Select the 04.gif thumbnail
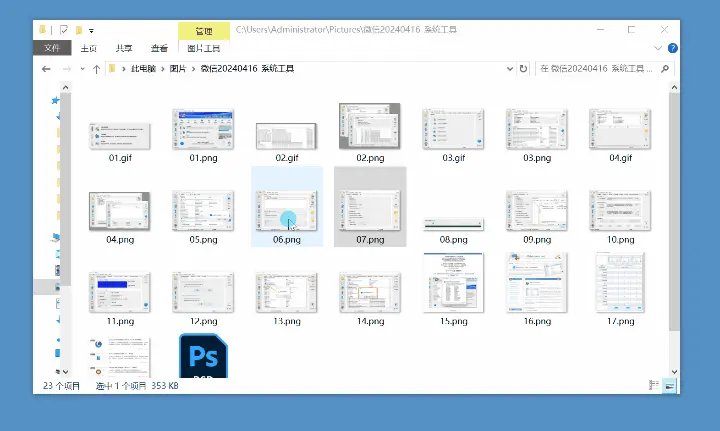The image size is (720, 431). click(620, 129)
